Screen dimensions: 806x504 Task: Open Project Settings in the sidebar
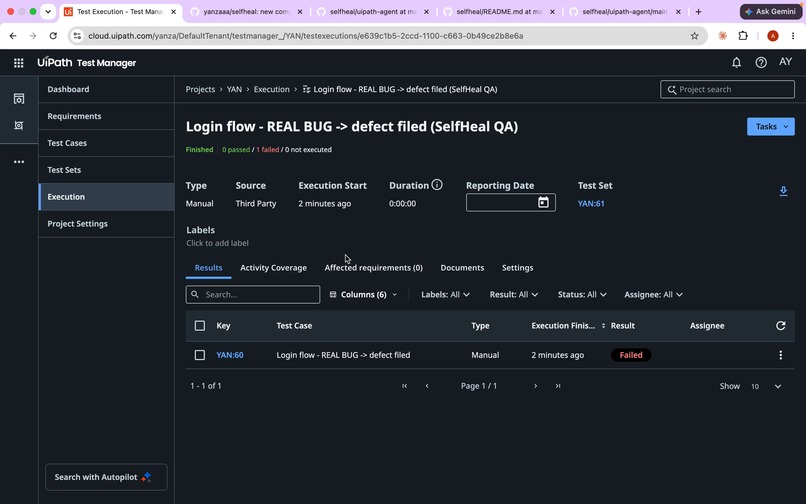(106, 224)
